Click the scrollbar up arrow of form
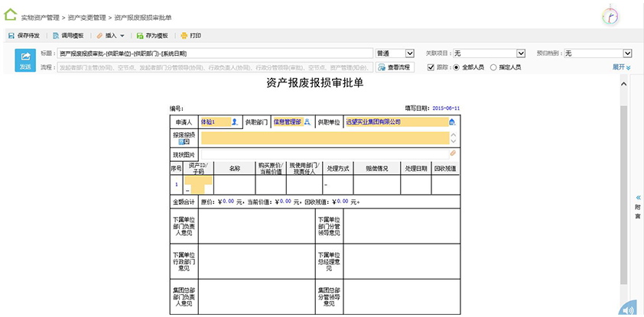The image size is (644, 317). [623, 84]
